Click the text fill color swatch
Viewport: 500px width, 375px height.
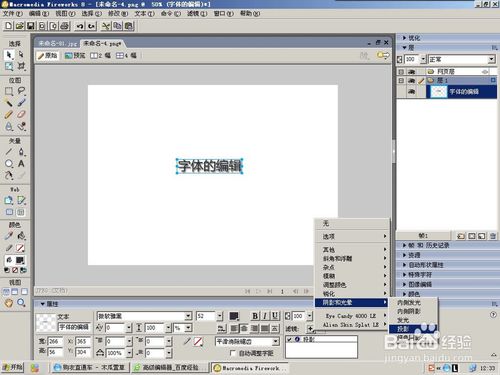coord(234,316)
